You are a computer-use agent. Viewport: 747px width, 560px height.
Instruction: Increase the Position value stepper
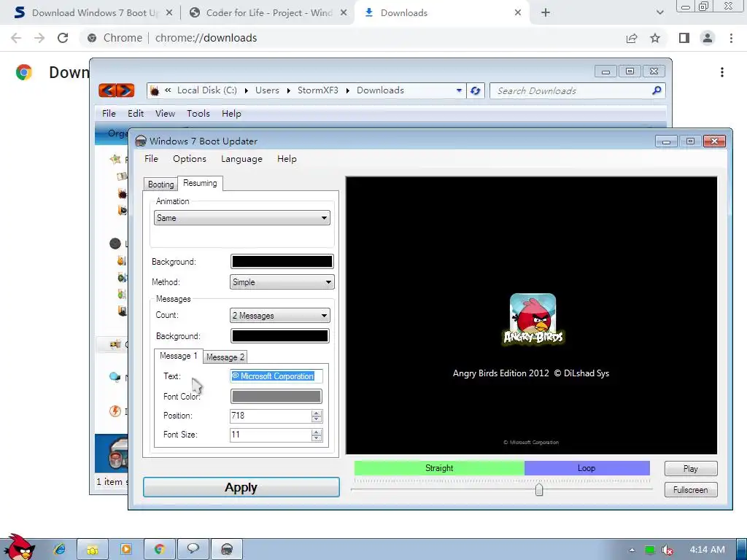tap(317, 413)
